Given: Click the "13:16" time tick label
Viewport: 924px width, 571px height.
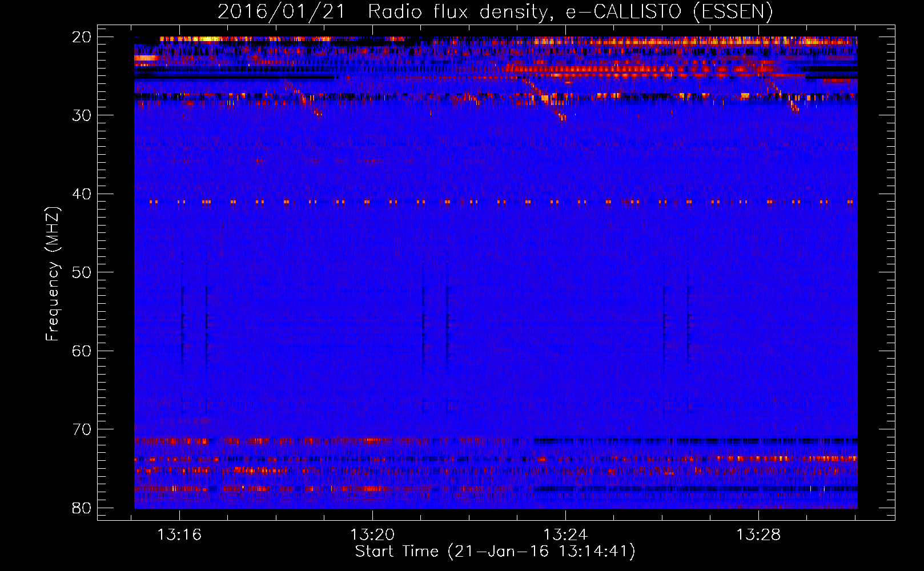Looking at the screenshot, I should [x=179, y=535].
